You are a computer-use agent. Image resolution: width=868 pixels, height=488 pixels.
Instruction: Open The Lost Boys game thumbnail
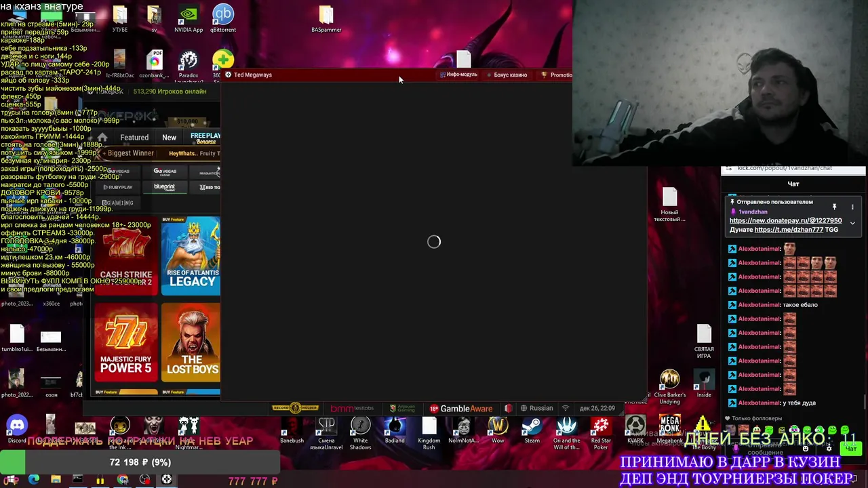coord(191,342)
